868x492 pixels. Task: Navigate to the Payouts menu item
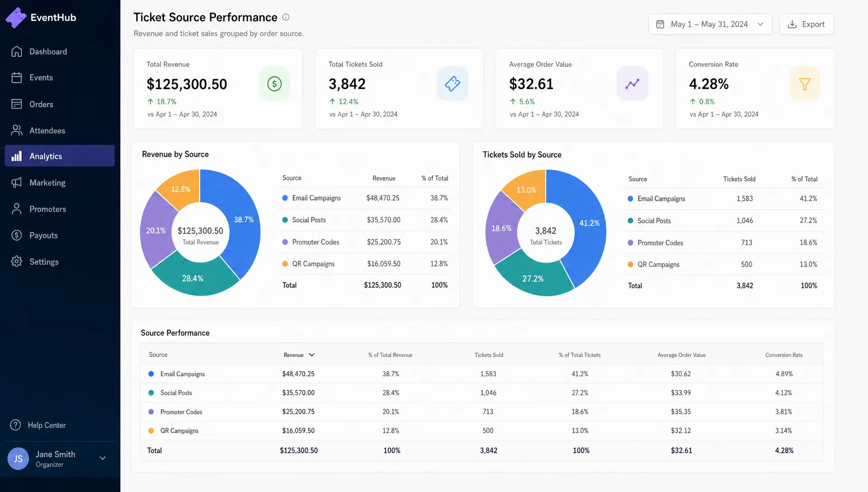[x=60, y=235]
